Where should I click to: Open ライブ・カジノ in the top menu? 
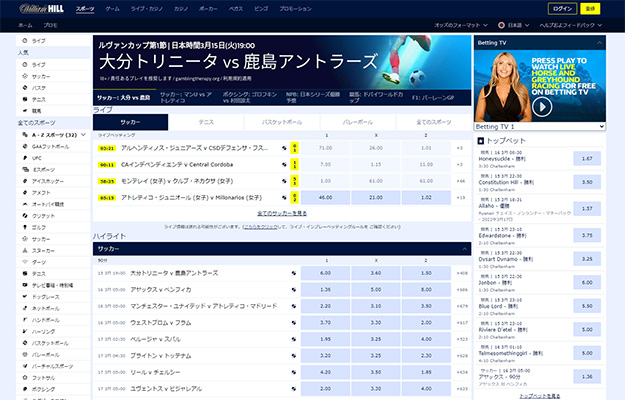pos(147,9)
